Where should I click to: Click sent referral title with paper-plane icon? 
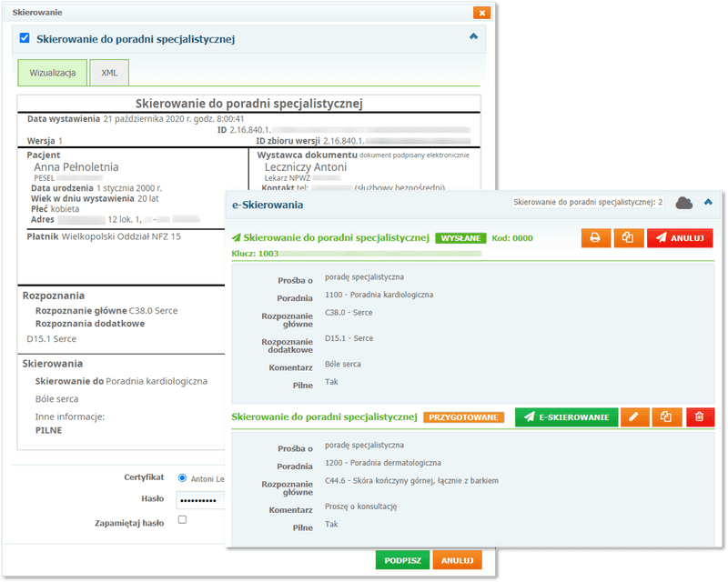point(330,237)
